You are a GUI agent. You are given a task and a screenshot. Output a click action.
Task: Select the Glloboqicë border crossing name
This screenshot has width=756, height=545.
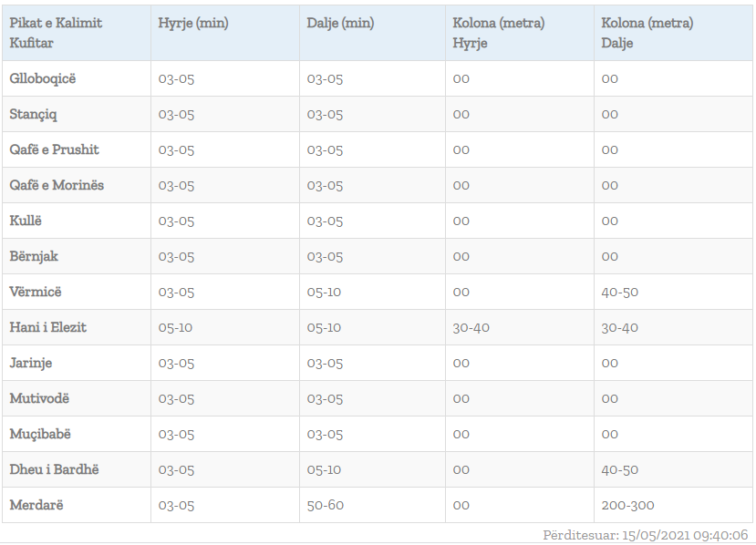pyautogui.click(x=43, y=78)
